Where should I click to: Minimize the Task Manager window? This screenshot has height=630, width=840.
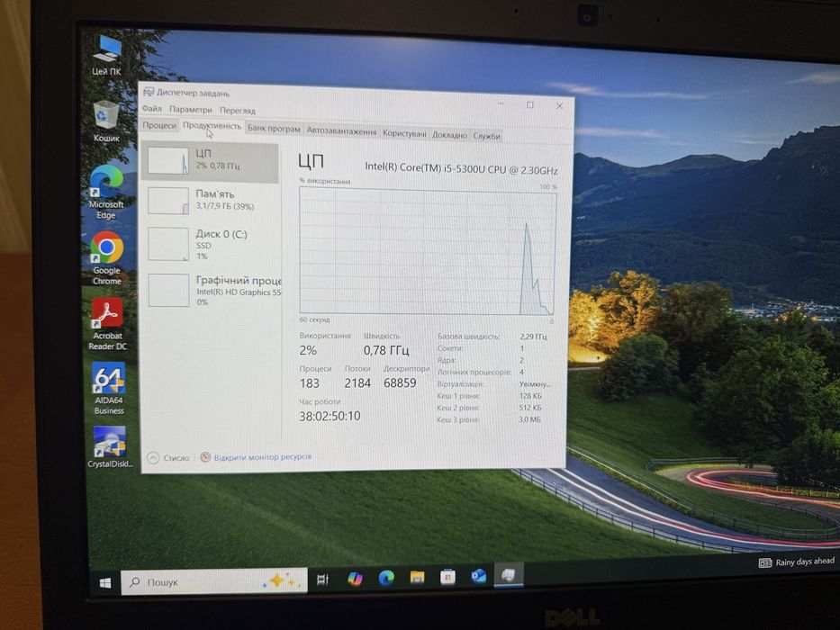(501, 103)
